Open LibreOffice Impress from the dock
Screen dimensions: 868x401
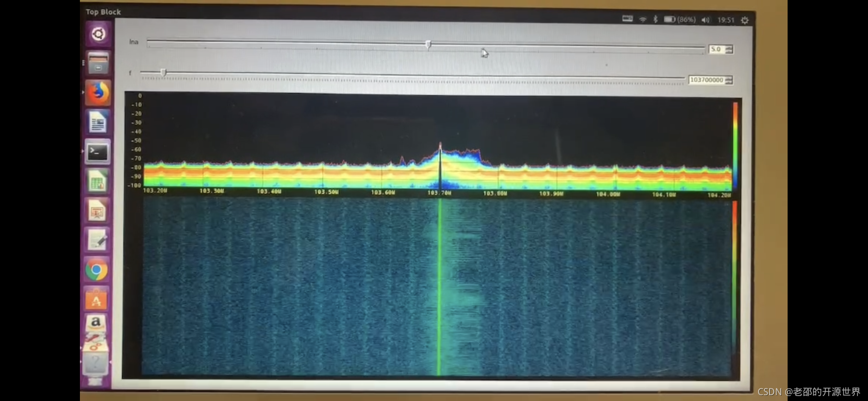coord(97,211)
